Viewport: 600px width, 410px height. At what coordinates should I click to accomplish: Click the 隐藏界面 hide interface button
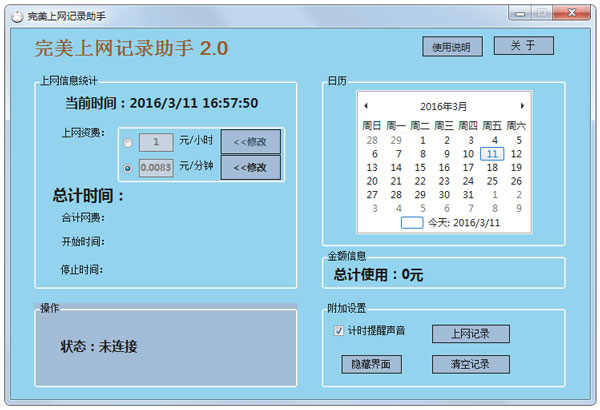click(371, 364)
